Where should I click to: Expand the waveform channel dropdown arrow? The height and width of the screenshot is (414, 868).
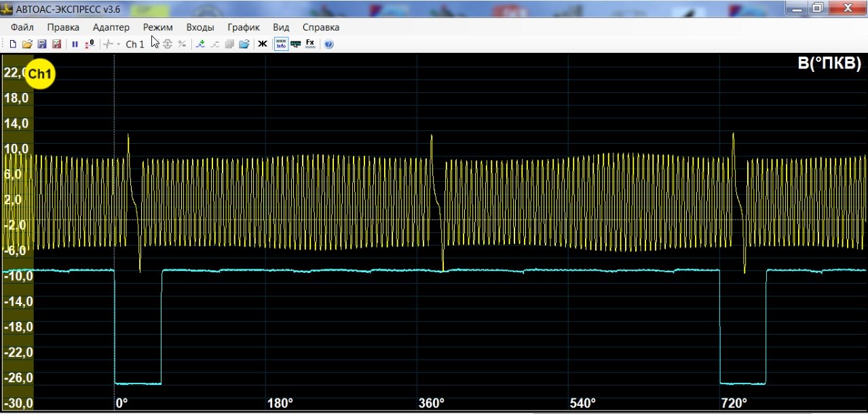point(119,44)
